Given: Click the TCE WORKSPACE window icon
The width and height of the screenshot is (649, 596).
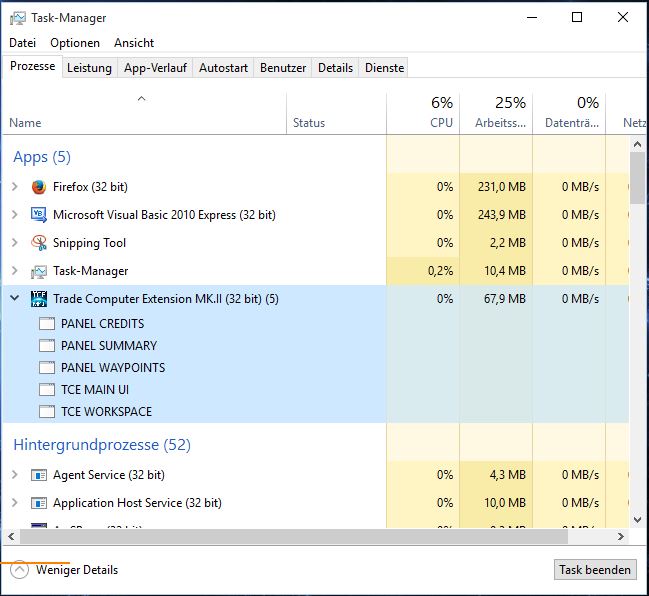Looking at the screenshot, I should coord(47,411).
